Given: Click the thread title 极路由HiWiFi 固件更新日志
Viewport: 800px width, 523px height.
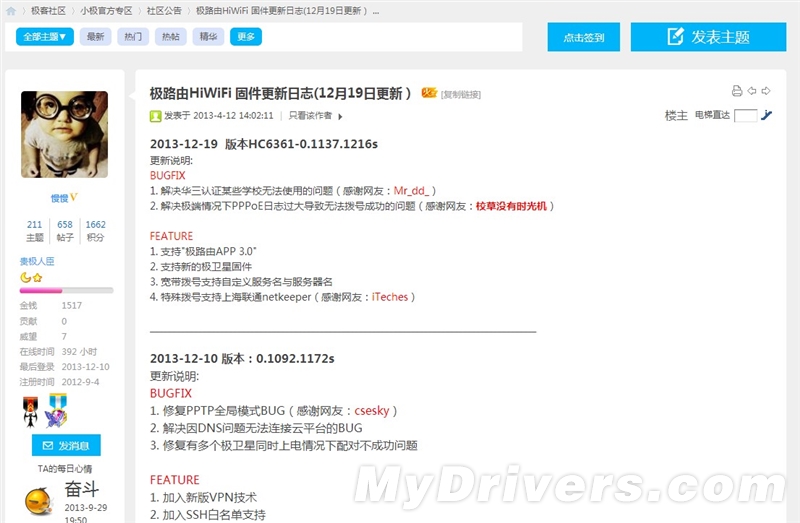Looking at the screenshot, I should (x=280, y=93).
